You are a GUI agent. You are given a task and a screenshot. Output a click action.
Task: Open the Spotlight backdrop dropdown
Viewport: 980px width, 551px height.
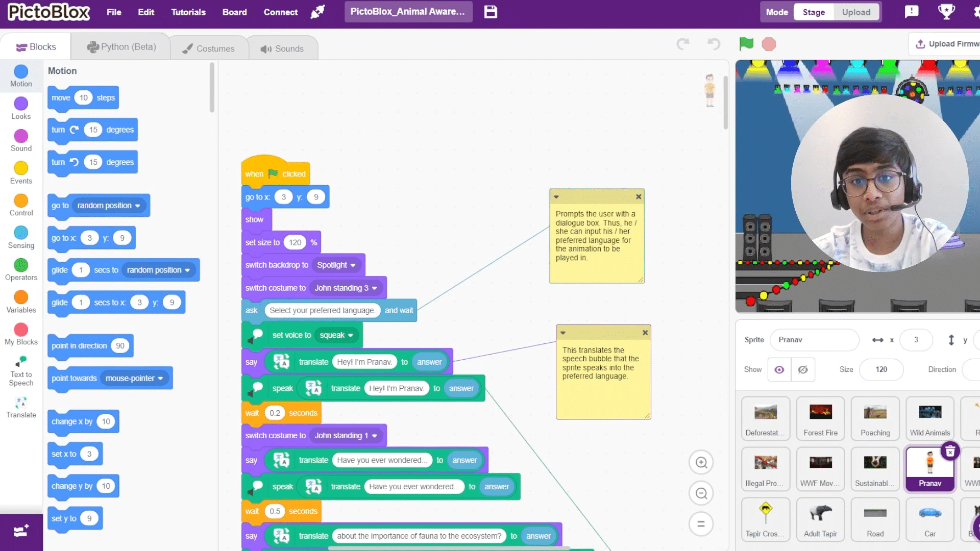coord(336,265)
